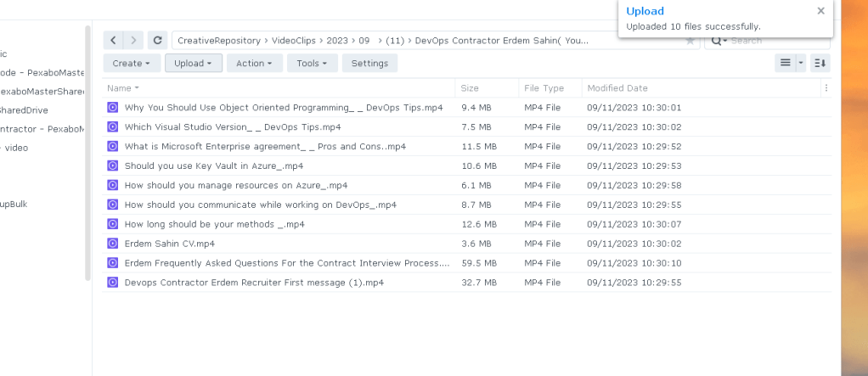Viewport: 868px width, 376px height.
Task: Open the Action dropdown menu
Action: [x=254, y=63]
